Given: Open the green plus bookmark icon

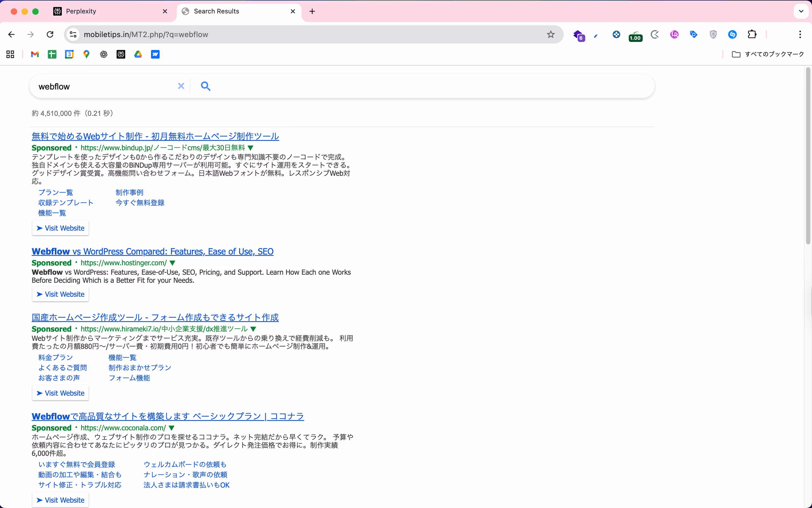Looking at the screenshot, I should tap(52, 54).
